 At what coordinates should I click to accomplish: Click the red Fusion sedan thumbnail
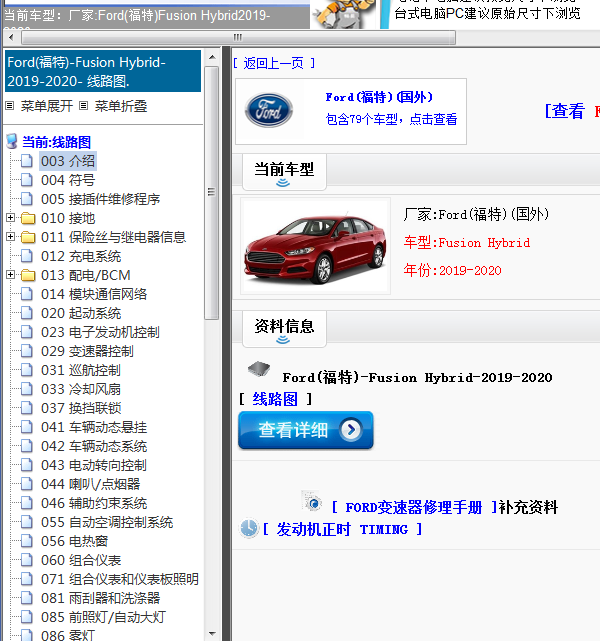click(x=315, y=247)
